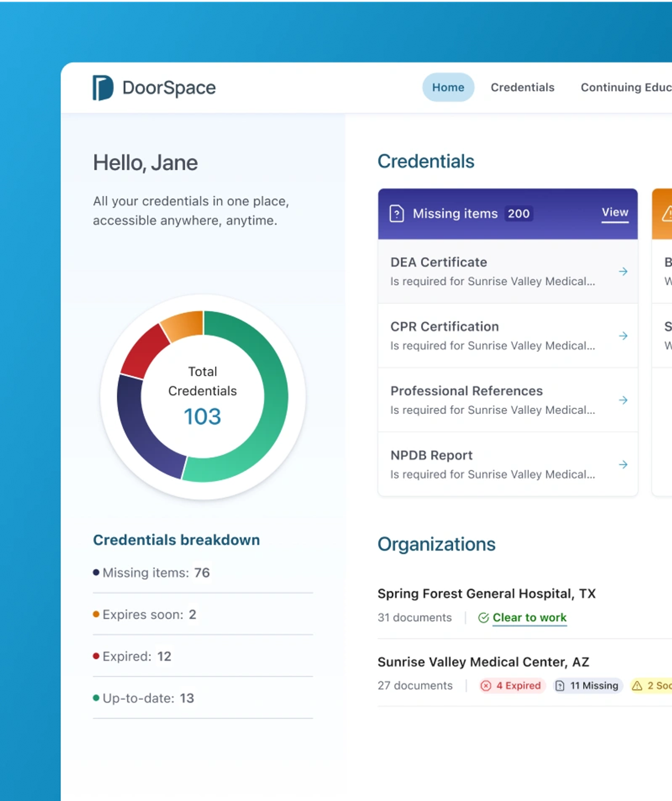Click the expired X circle icon

point(486,686)
